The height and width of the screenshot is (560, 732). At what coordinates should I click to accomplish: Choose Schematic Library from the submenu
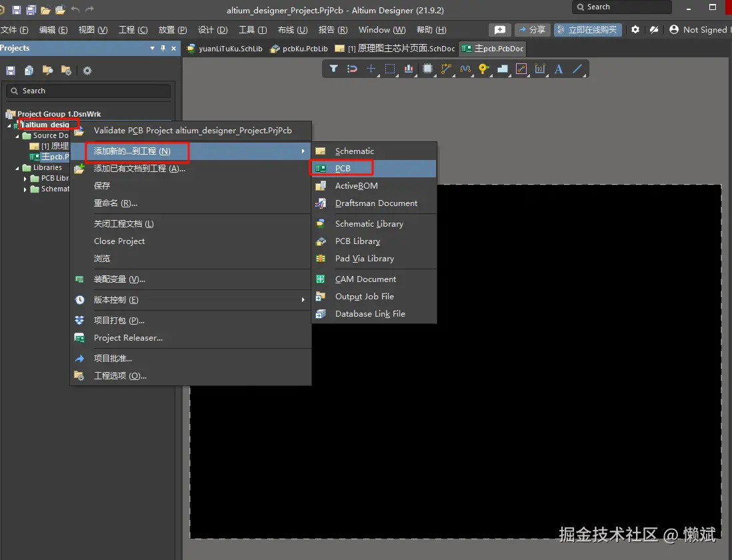click(374, 223)
